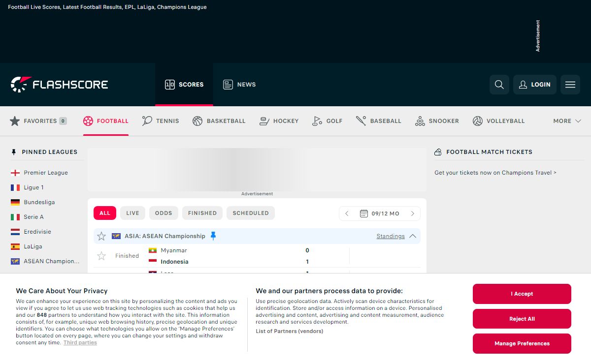
Task: Click the Spain flag beside LaLiga
Action: point(15,246)
